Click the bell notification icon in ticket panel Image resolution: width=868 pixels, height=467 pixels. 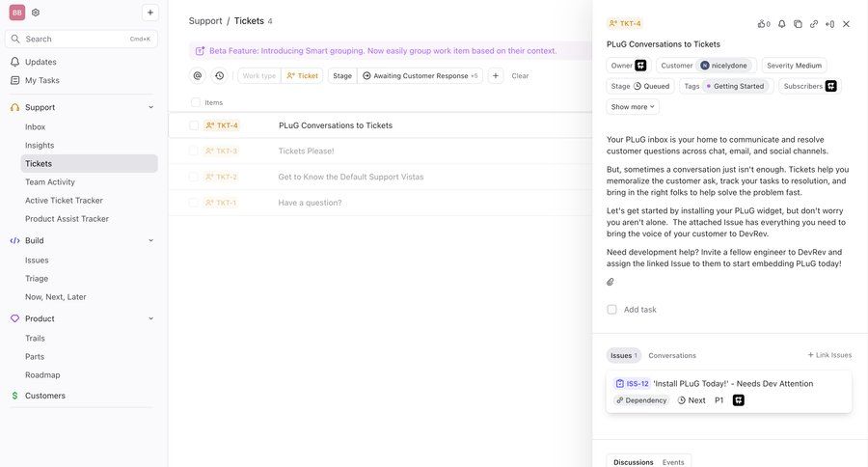click(x=781, y=24)
